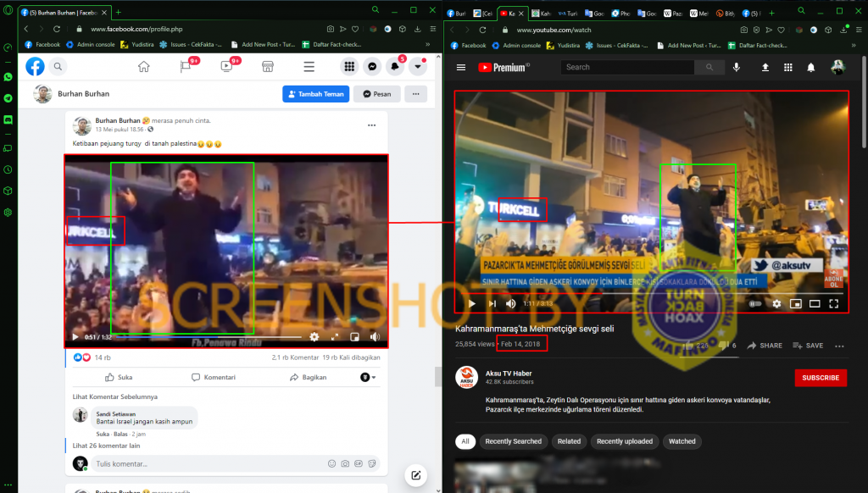Toggle theater mode on YouTube player
The width and height of the screenshot is (868, 493).
coord(815,303)
